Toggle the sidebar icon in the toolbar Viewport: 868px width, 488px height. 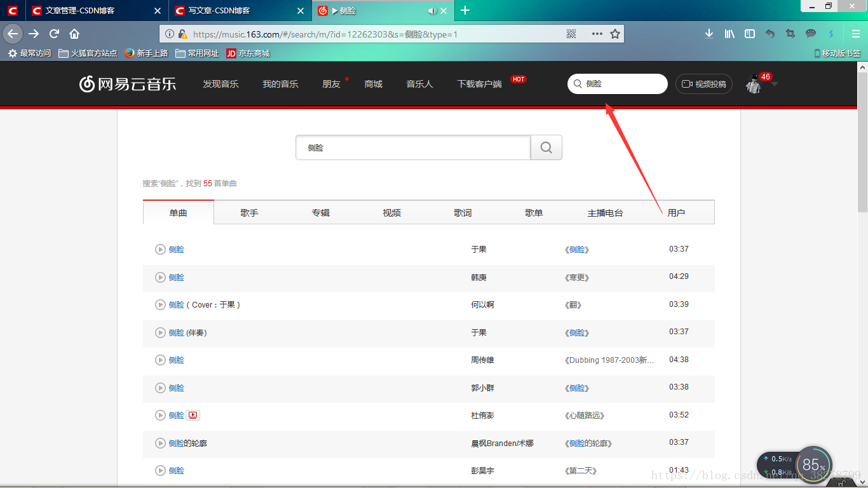point(750,34)
